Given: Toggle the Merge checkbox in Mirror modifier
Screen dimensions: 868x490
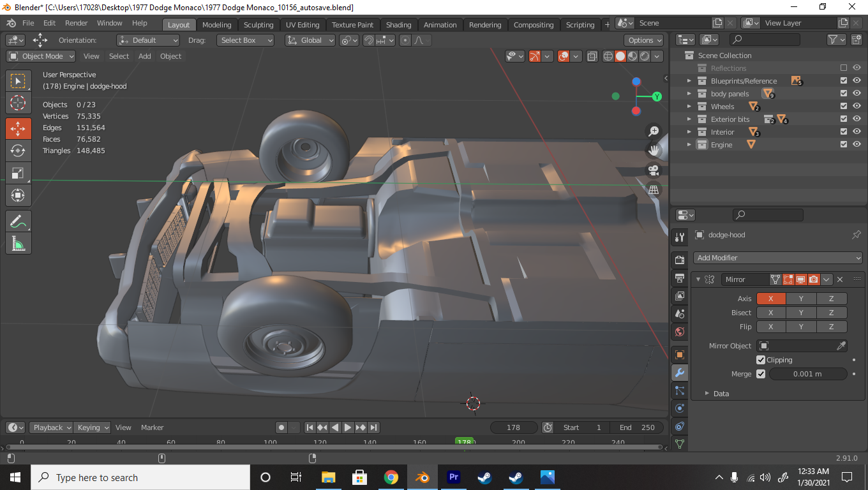Looking at the screenshot, I should (761, 374).
